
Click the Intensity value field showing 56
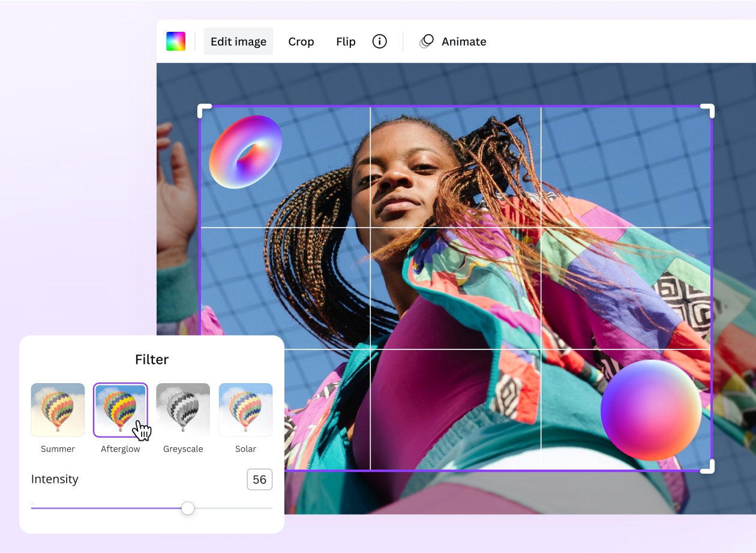tap(259, 479)
